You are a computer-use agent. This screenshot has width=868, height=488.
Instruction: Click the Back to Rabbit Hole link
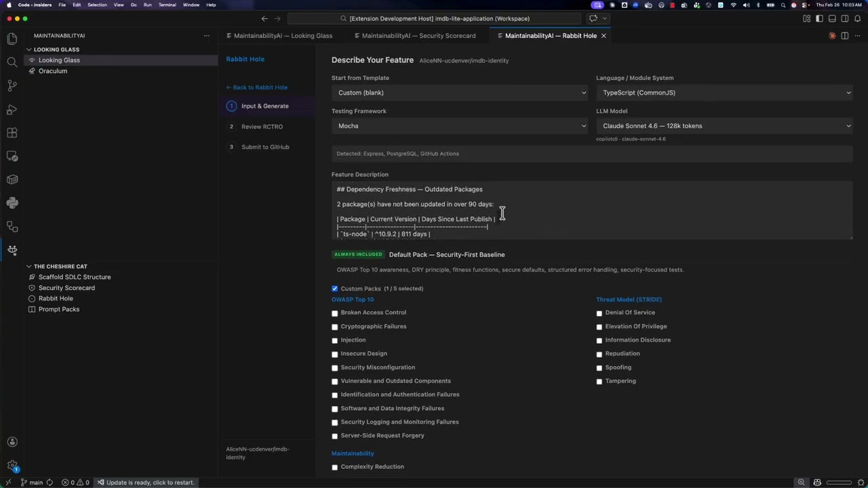coord(257,87)
